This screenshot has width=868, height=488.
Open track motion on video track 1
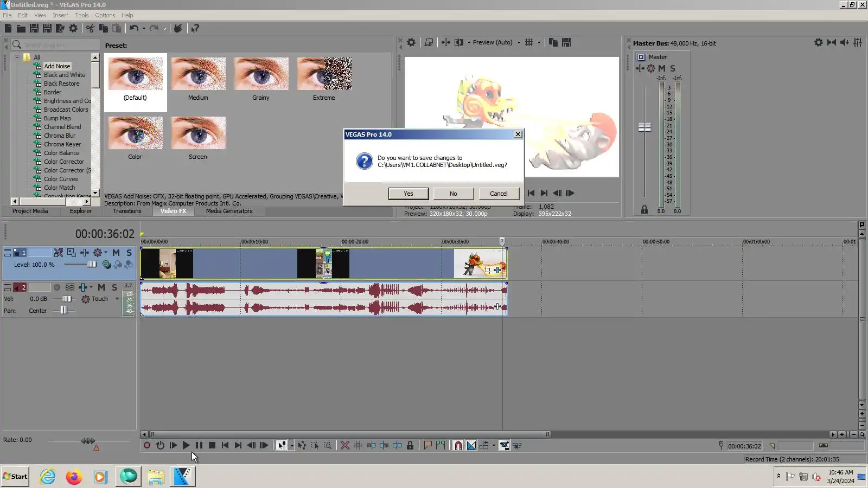(71, 253)
